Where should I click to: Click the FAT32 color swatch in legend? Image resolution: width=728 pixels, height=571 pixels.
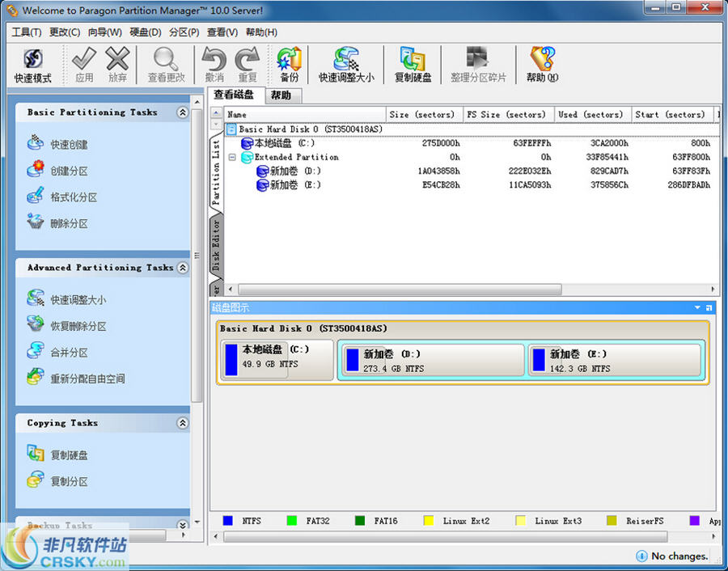coord(290,520)
